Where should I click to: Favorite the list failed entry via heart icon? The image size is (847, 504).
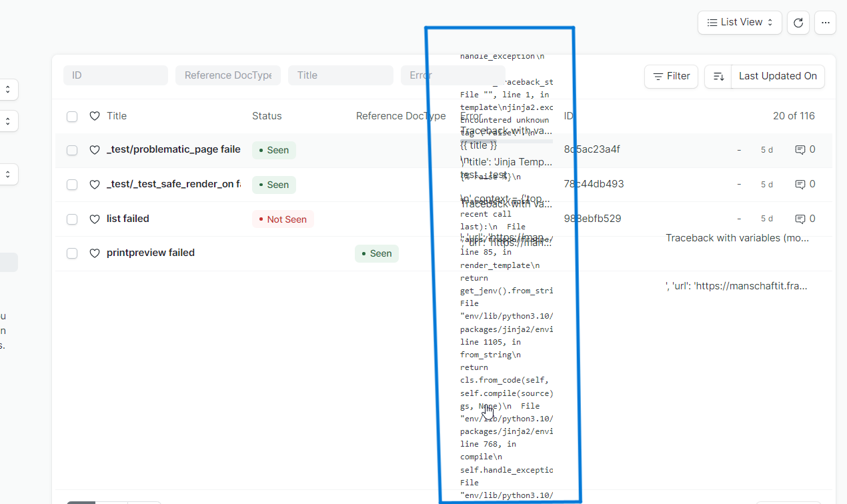click(94, 219)
